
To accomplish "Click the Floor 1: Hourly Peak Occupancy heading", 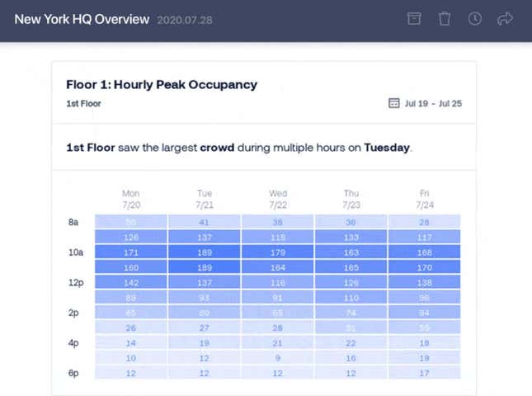I will (162, 84).
